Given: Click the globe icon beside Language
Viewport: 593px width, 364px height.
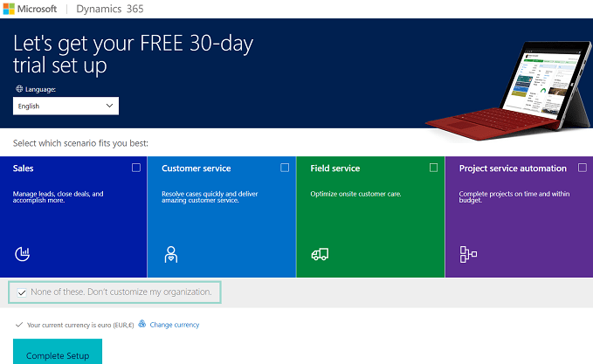Looking at the screenshot, I should [x=19, y=89].
